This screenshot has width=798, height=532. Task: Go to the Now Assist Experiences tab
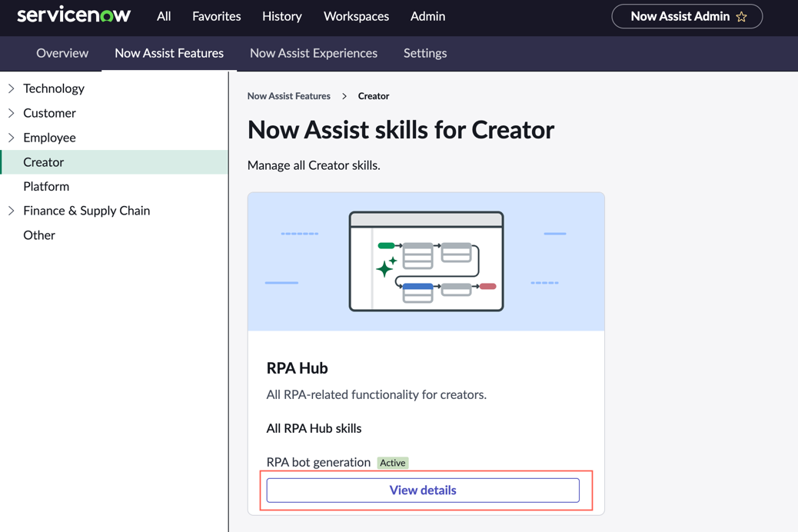tap(314, 53)
